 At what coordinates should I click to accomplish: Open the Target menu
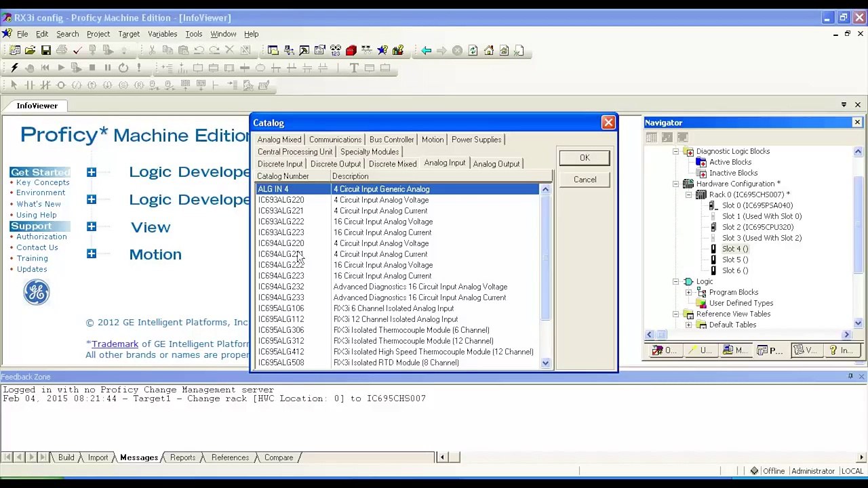click(129, 34)
